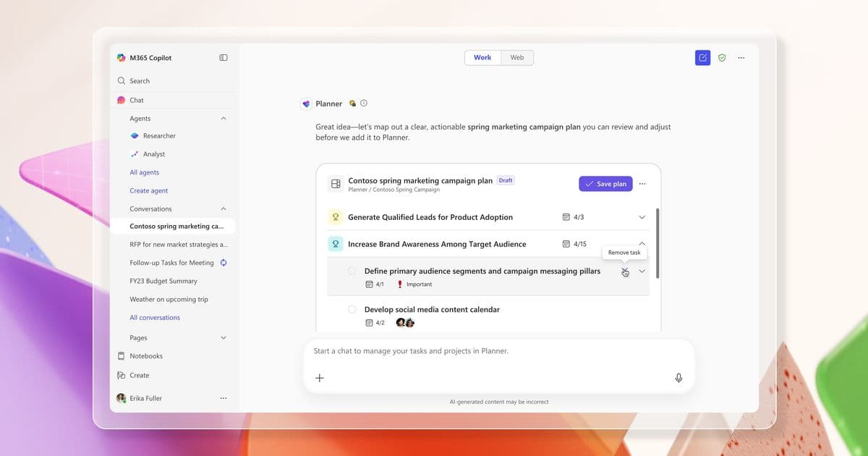Click the info icon next to Planner
The image size is (868, 456).
(364, 104)
